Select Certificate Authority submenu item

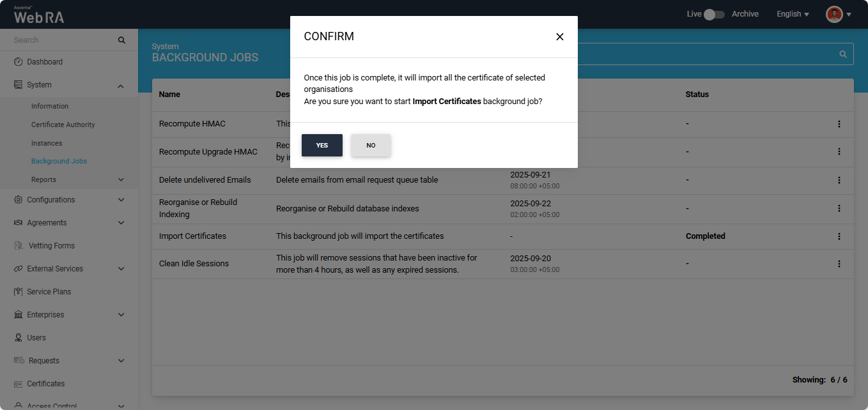tap(63, 125)
